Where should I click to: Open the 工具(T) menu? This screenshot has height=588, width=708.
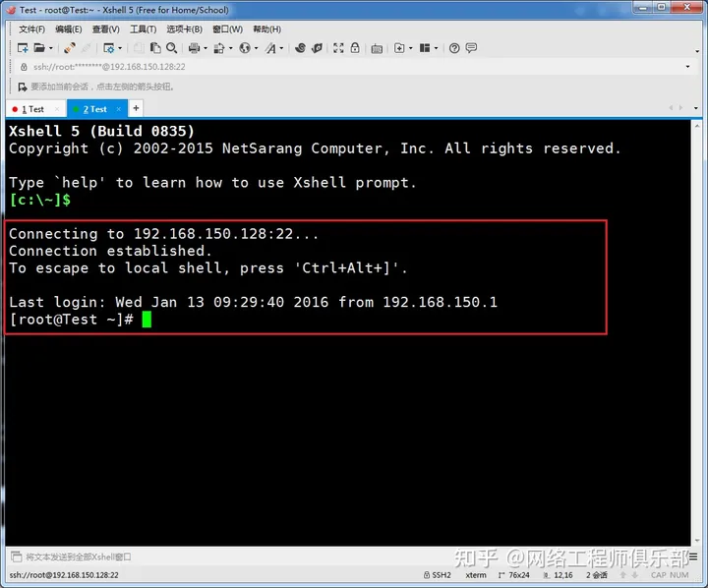(x=143, y=29)
